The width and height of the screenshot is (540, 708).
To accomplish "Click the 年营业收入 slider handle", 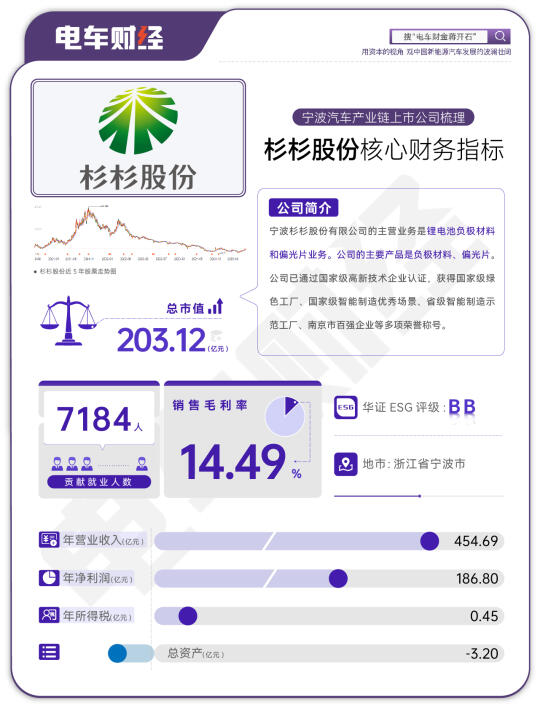I will (429, 540).
